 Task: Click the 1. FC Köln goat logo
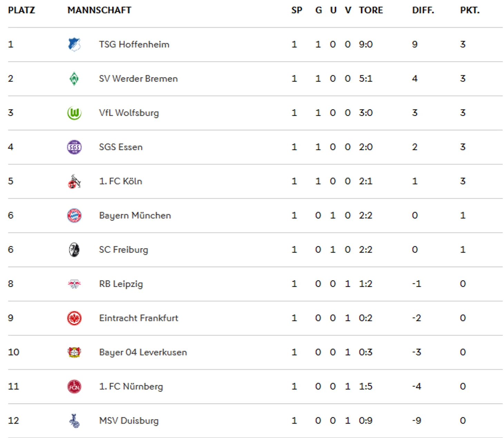click(74, 181)
